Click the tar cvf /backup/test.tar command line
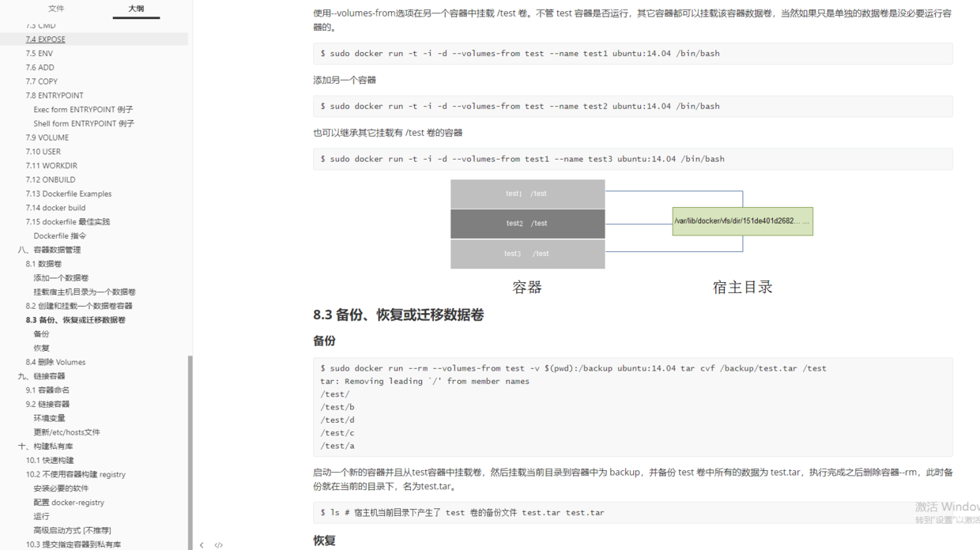 pyautogui.click(x=573, y=368)
